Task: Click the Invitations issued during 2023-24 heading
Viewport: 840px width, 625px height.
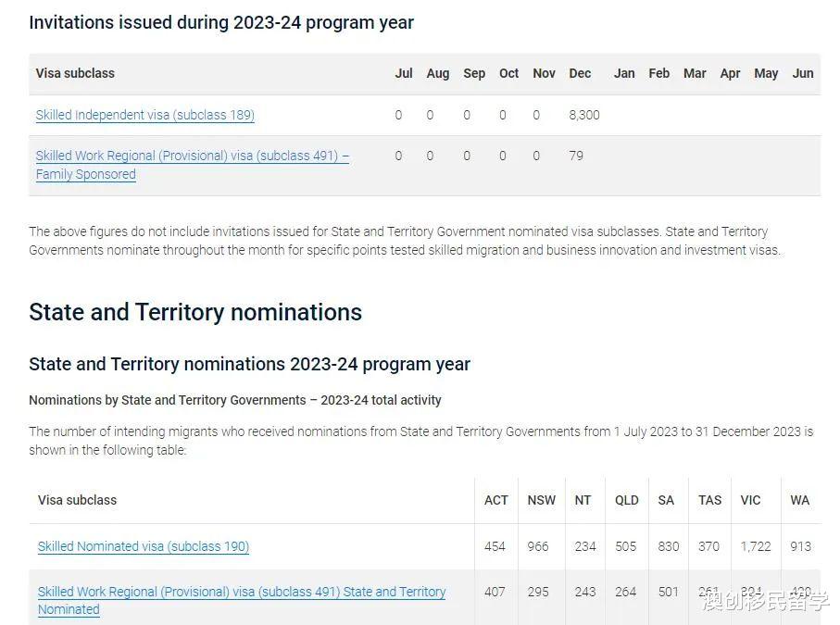Action: click(221, 23)
